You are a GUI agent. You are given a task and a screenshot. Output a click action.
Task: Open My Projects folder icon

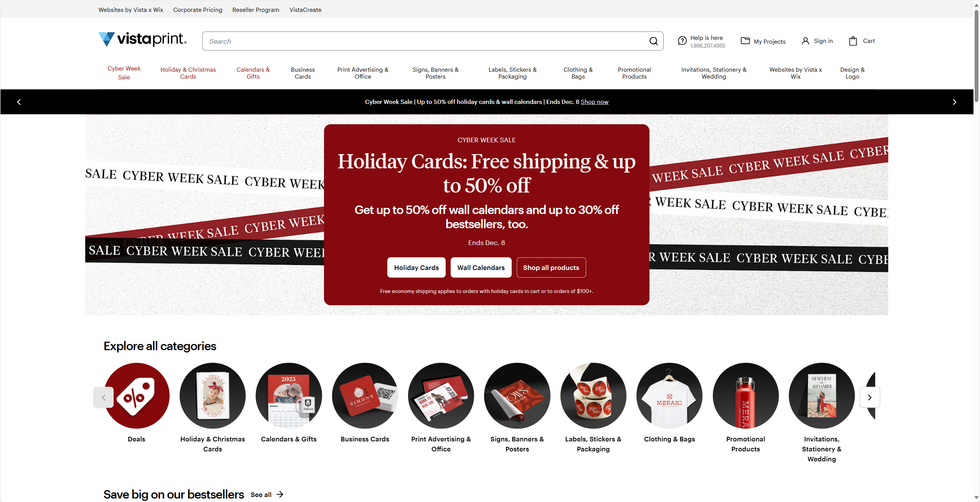click(745, 41)
